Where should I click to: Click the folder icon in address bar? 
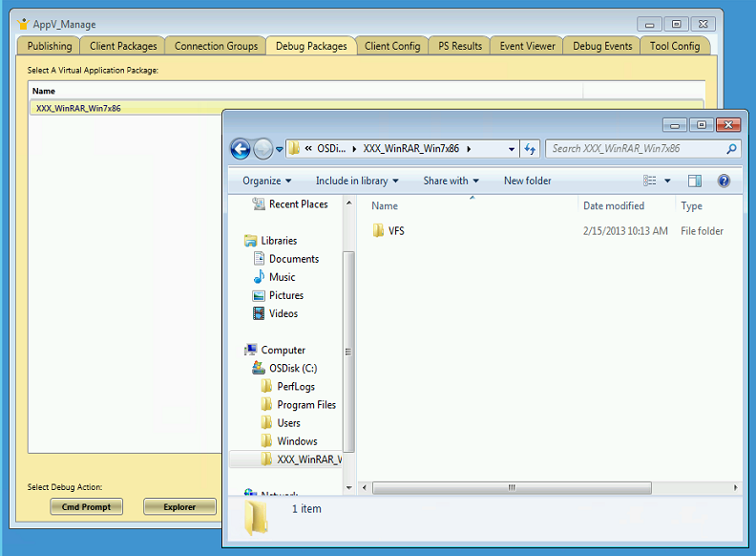click(294, 149)
